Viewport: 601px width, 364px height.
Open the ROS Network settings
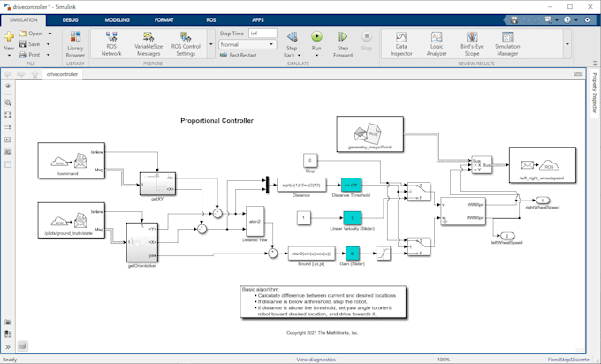pos(111,43)
